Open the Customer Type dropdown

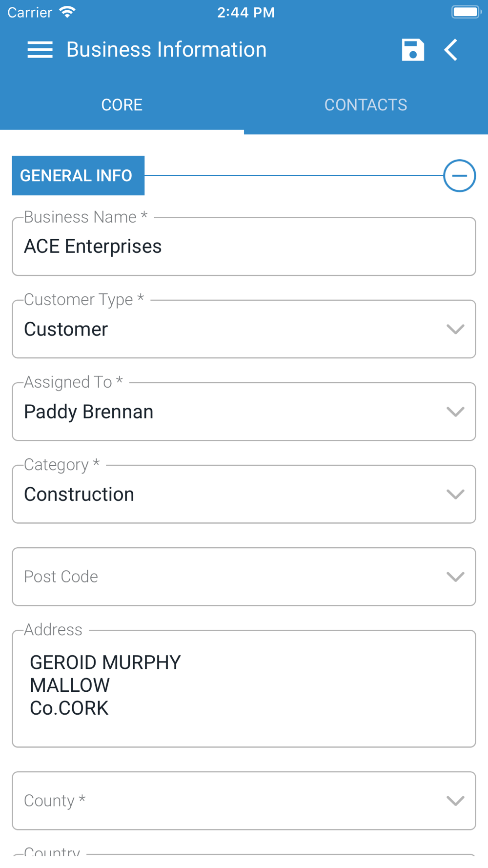point(244,329)
